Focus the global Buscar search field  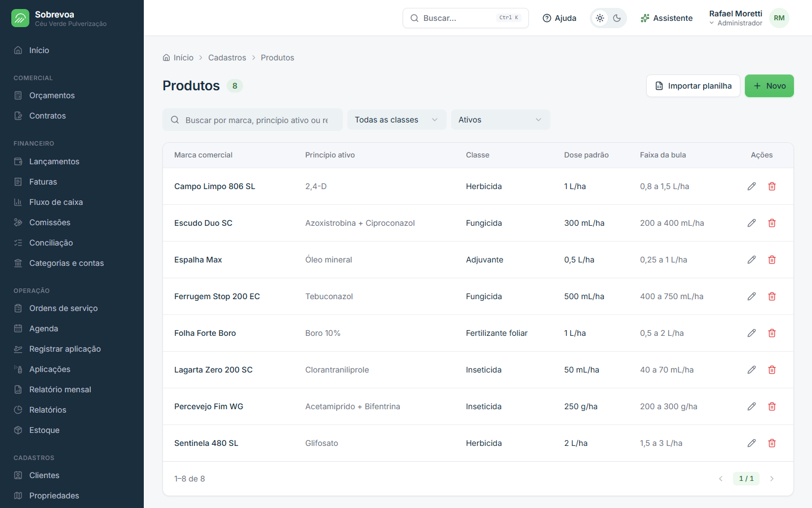[466, 18]
